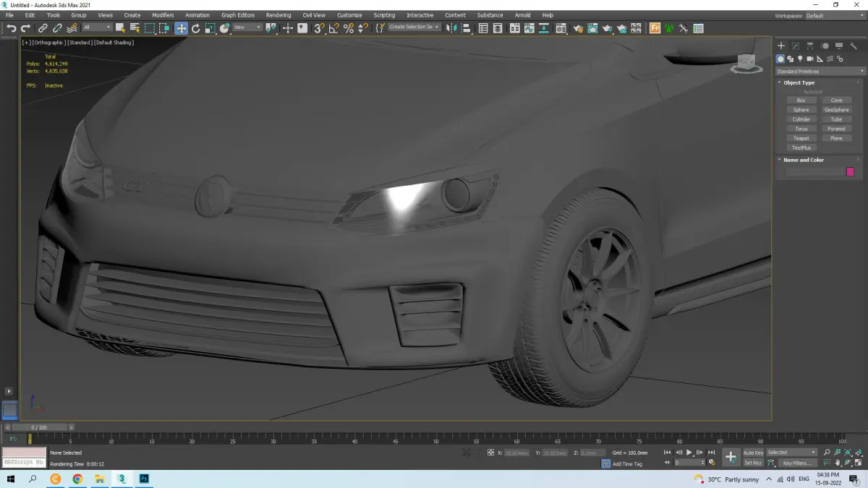Activate the Select and Link tool
This screenshot has width=868, height=488.
pyautogui.click(x=43, y=28)
